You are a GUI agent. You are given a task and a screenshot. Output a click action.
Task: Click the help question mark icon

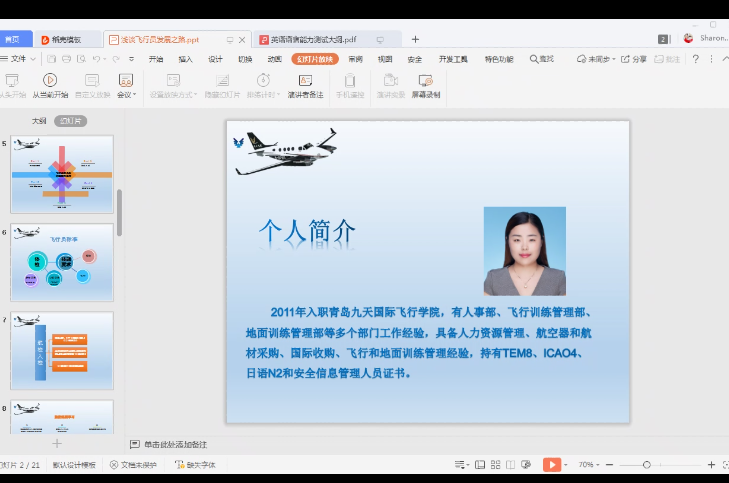tap(695, 59)
